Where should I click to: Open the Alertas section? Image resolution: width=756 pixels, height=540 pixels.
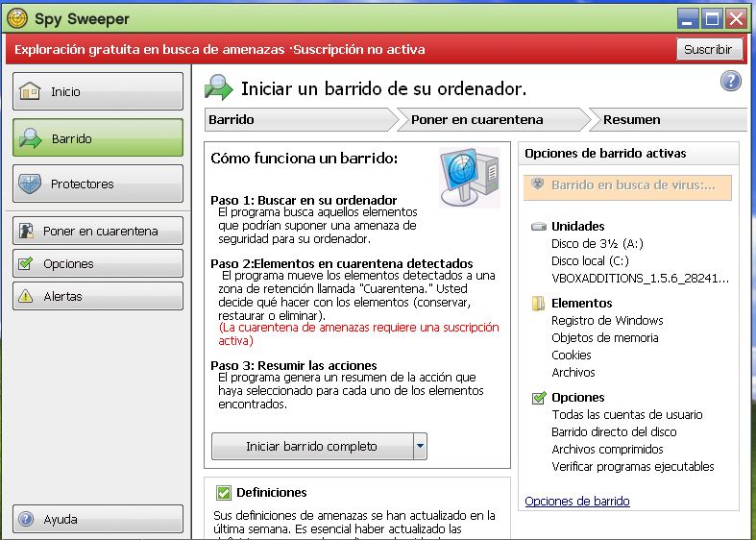[98, 296]
